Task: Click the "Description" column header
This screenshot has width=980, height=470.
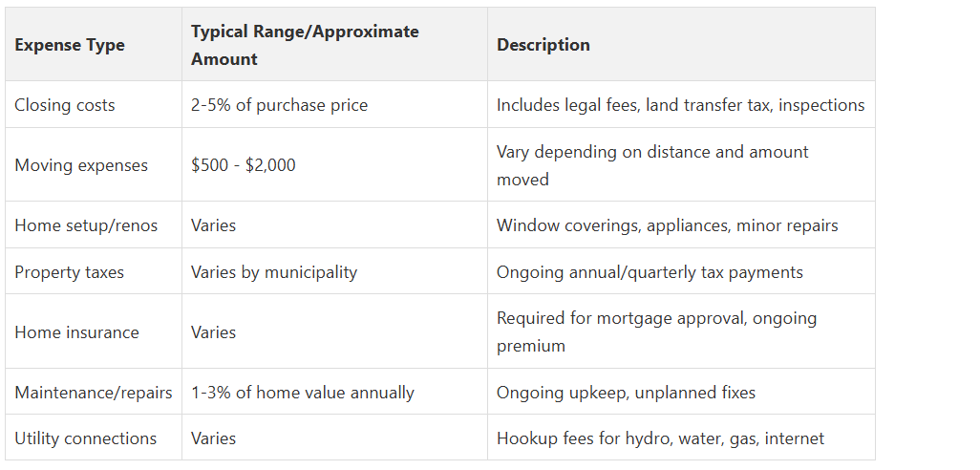Action: click(543, 45)
